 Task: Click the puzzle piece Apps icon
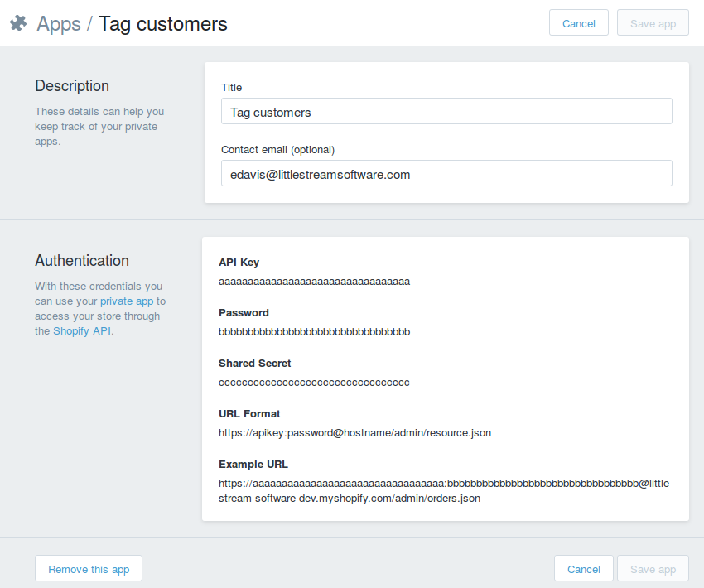(x=18, y=23)
